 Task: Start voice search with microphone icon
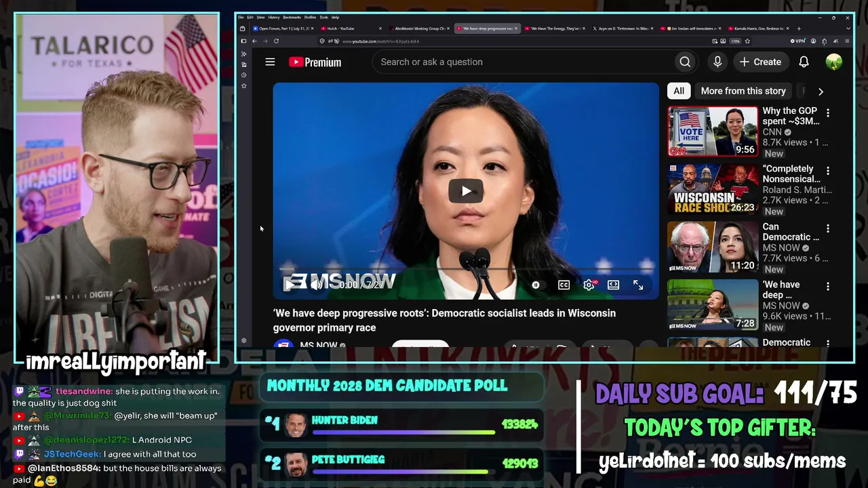tap(717, 62)
